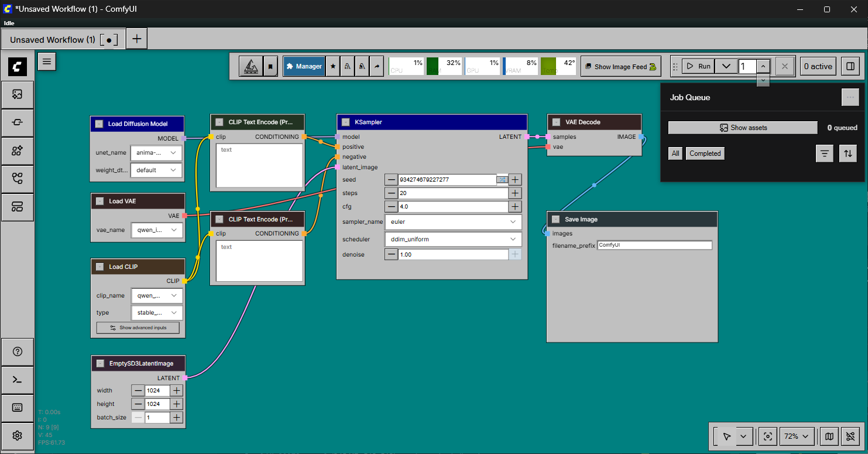Click the fit view icon in canvas controls
This screenshot has height=454, width=868.
pos(768,436)
